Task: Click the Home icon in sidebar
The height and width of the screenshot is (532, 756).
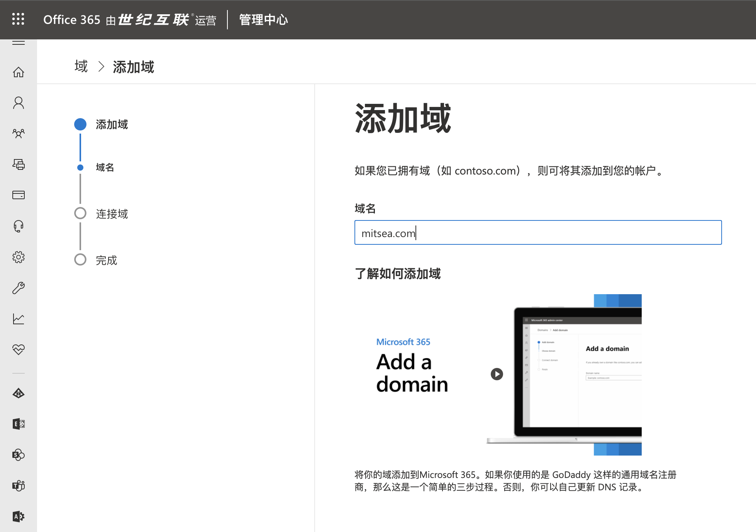Action: click(18, 72)
